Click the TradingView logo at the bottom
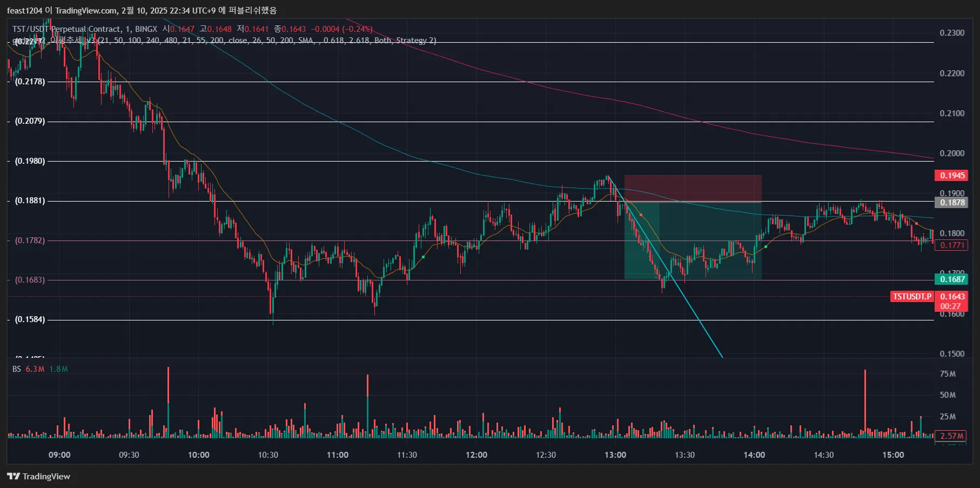Image resolution: width=980 pixels, height=488 pixels. pos(39,476)
